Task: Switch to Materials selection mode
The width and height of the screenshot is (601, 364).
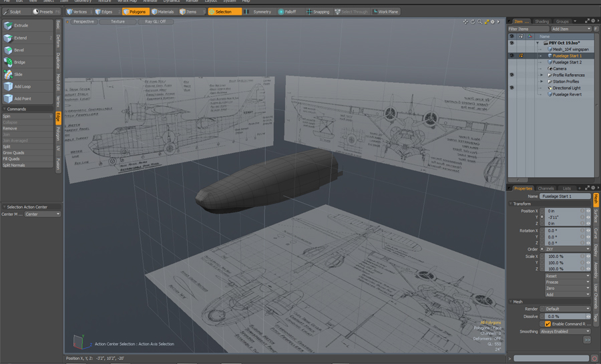Action: click(164, 12)
